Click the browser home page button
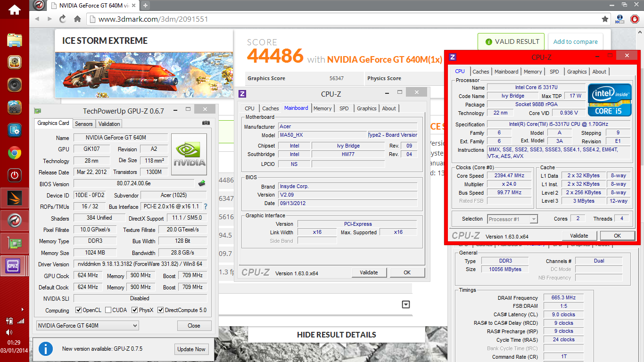This screenshot has height=362, width=644. click(77, 19)
